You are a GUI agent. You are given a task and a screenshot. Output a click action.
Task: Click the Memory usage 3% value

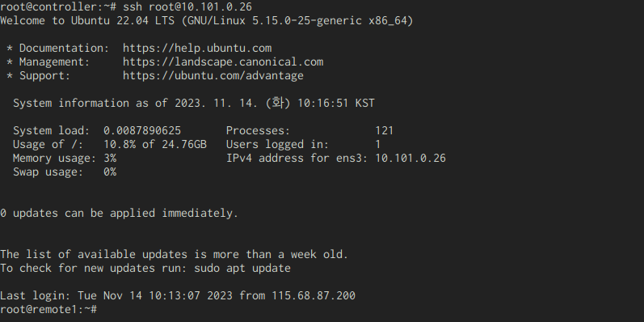pos(110,159)
